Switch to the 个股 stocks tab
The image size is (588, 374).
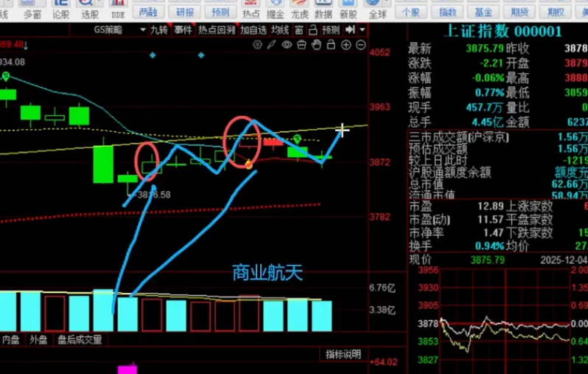tap(410, 12)
